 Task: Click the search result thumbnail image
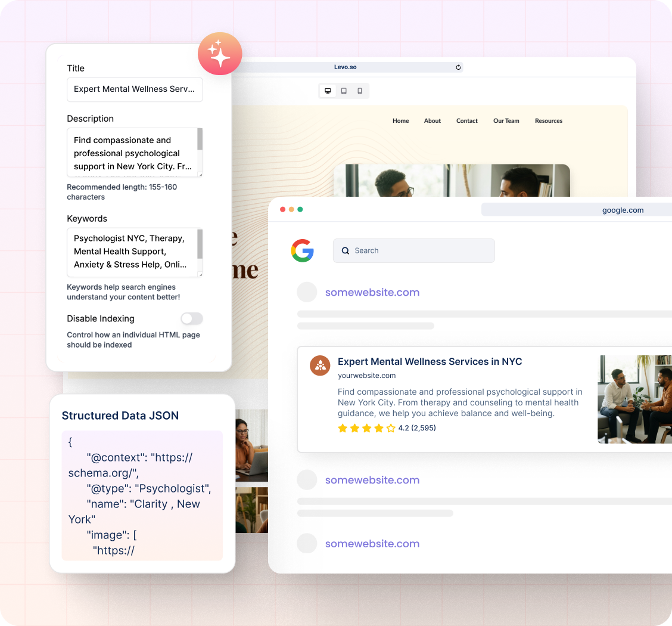(x=634, y=399)
